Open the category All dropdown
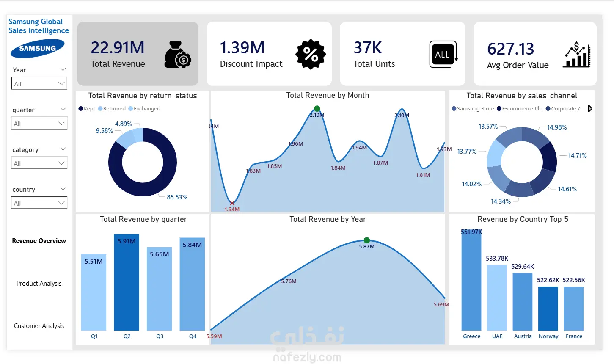 [39, 163]
